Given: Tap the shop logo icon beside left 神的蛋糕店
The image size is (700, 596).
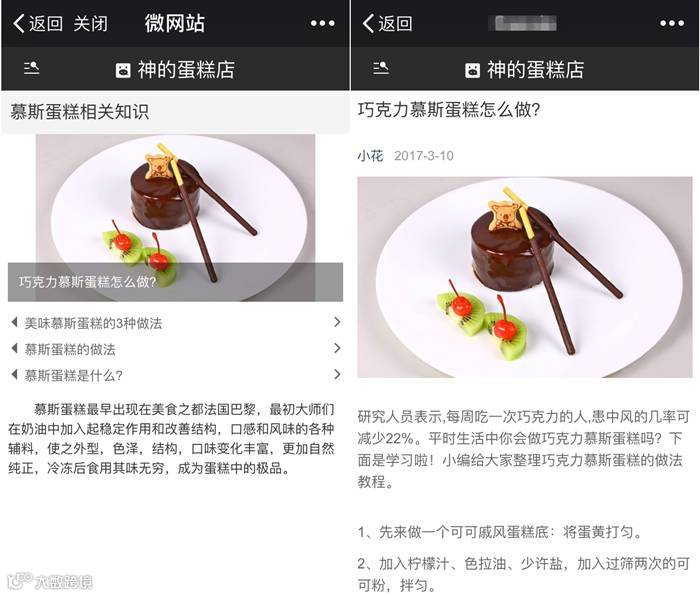Looking at the screenshot, I should [123, 71].
